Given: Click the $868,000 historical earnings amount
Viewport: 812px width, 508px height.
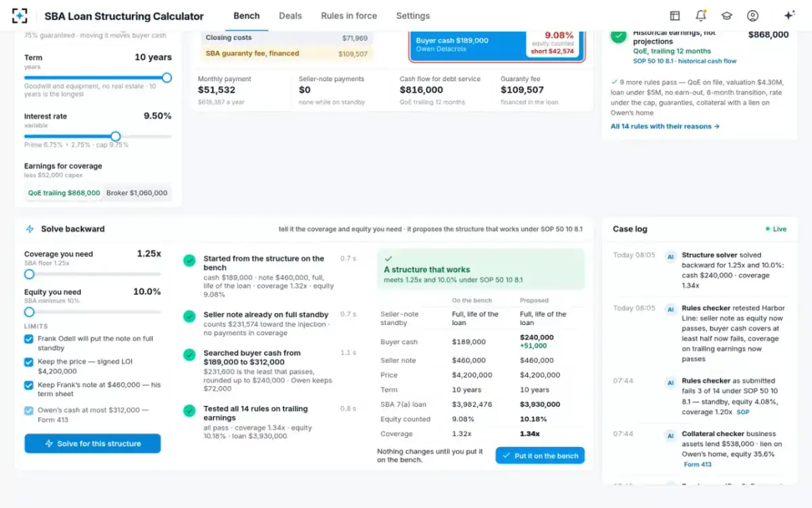Looking at the screenshot, I should [x=769, y=35].
